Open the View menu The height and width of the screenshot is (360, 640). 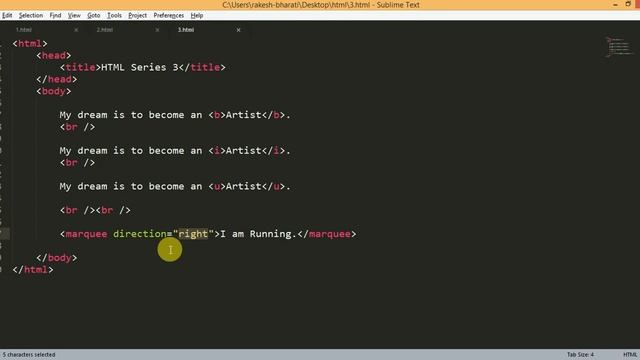pos(74,16)
